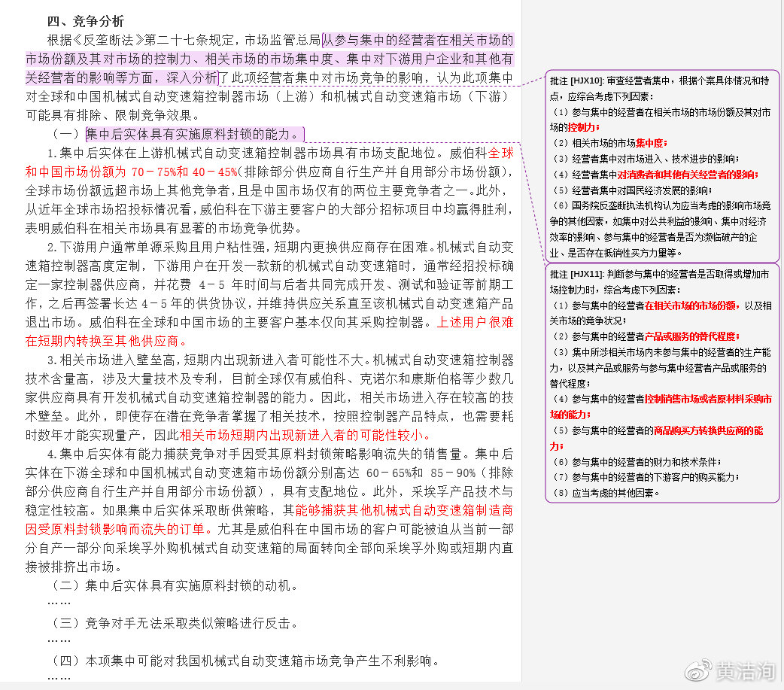Viewport: 784px width, 690px height.
Task: Click red bold 在相关市场的市场份额 in HJX11 comment
Action: coord(690,305)
